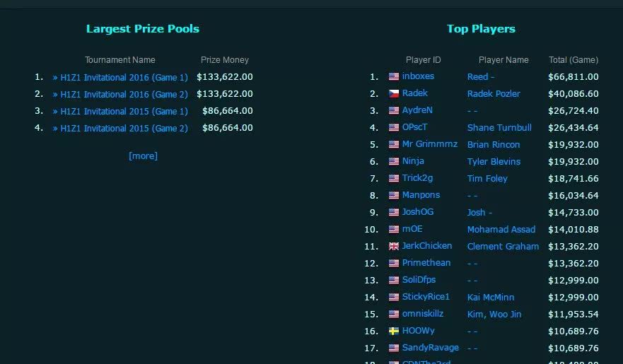
Task: Click the US flag beside Ninja
Action: click(394, 161)
